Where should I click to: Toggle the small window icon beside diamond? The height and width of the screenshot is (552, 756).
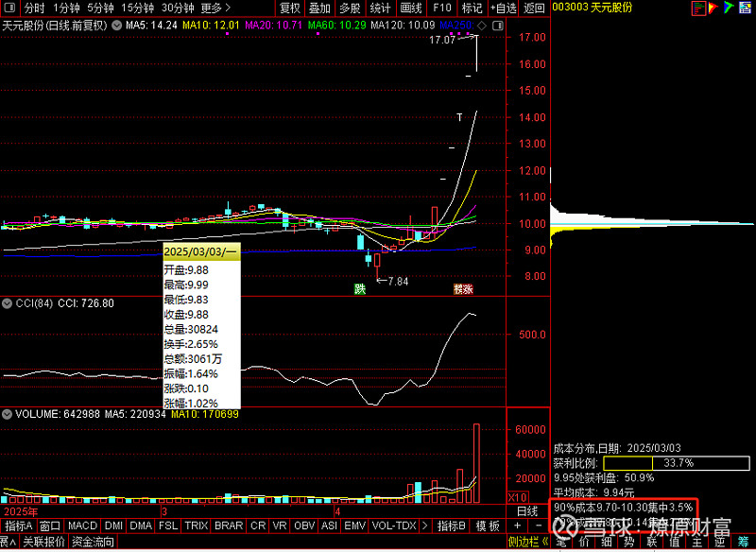tap(498, 26)
